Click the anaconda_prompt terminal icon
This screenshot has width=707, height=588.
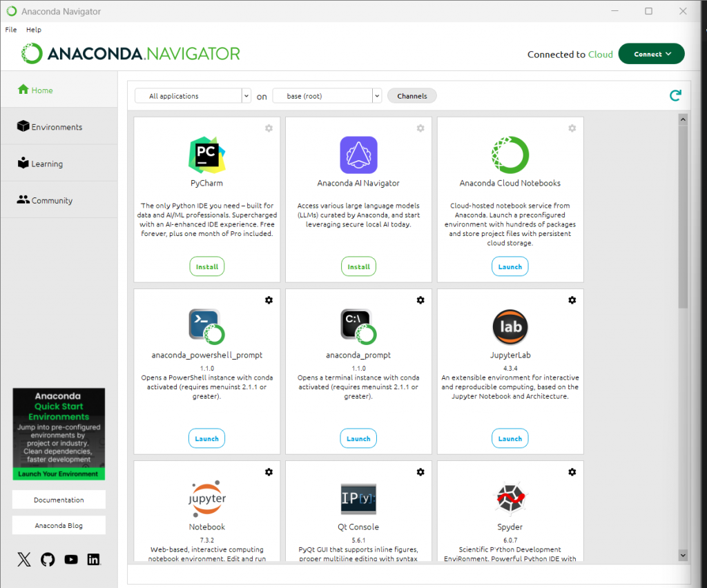[x=358, y=326]
